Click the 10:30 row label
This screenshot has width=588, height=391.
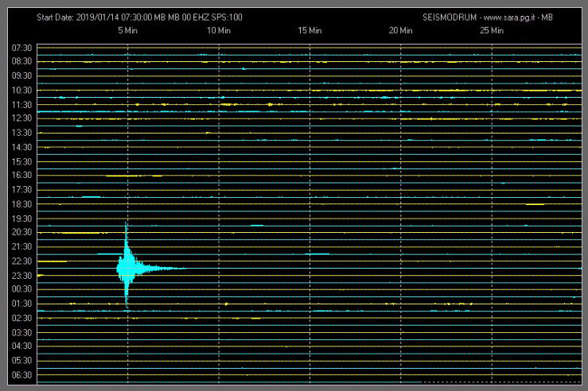coord(21,91)
